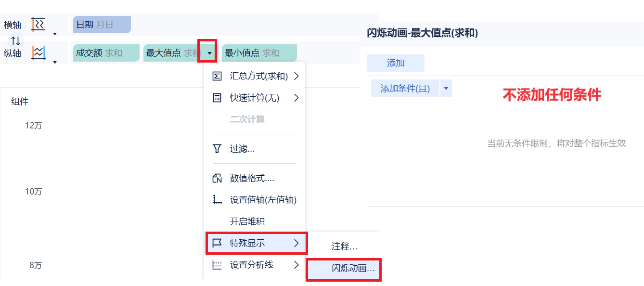The width and height of the screenshot is (644, 286).
Task: Open the dropdown arrow on 最大值点 field
Action: (209, 53)
